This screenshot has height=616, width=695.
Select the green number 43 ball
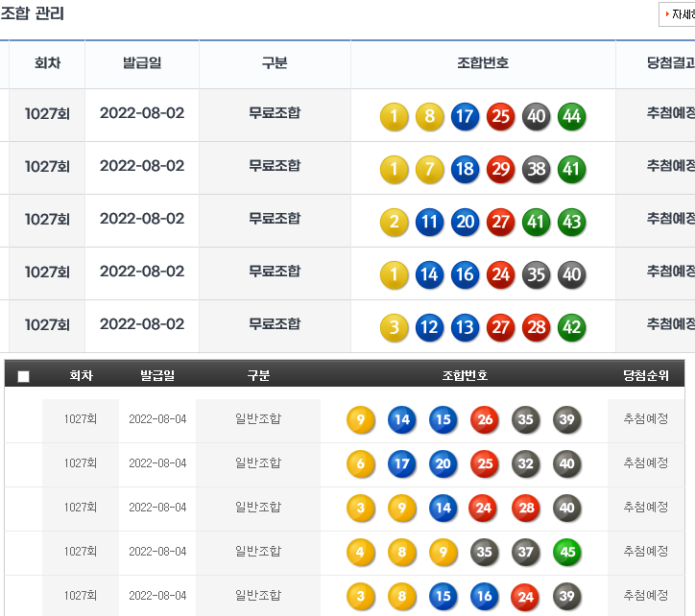point(571,223)
